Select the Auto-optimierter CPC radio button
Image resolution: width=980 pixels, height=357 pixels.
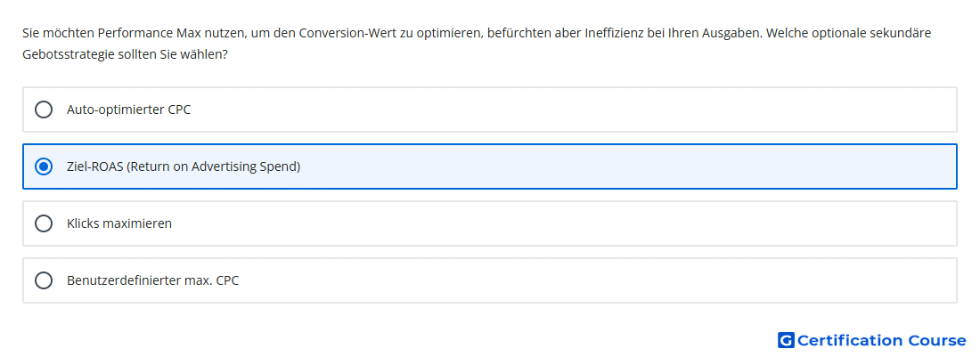(44, 110)
